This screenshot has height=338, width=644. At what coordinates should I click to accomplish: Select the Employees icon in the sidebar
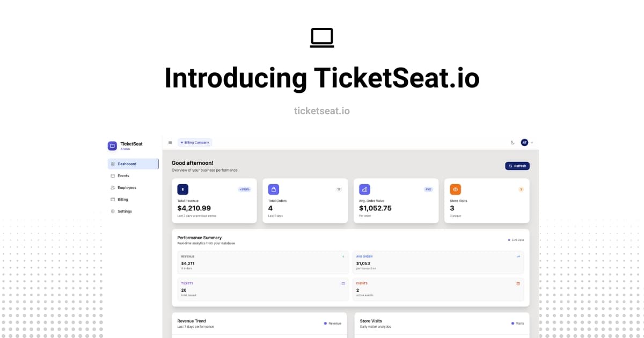coord(114,187)
